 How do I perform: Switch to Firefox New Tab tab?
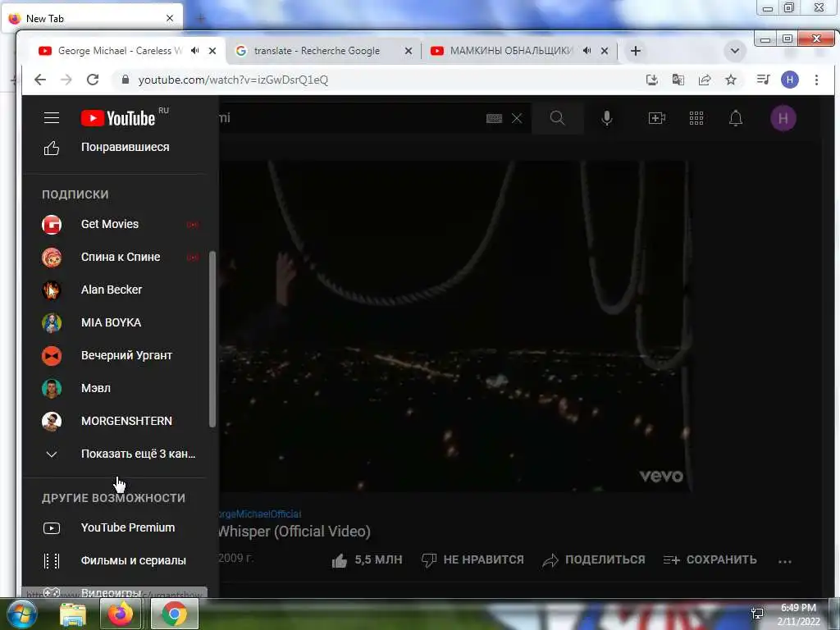pos(91,18)
